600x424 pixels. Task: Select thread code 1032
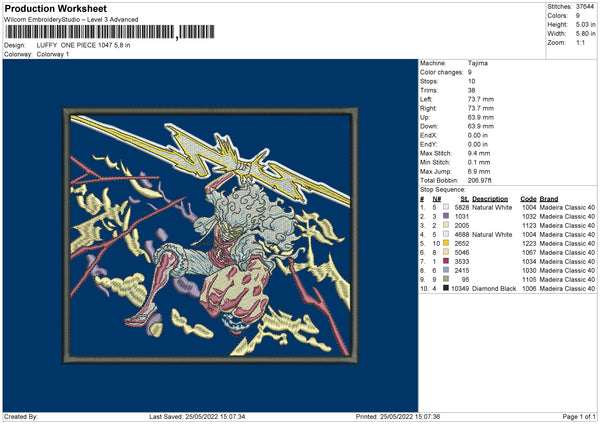[x=530, y=217]
